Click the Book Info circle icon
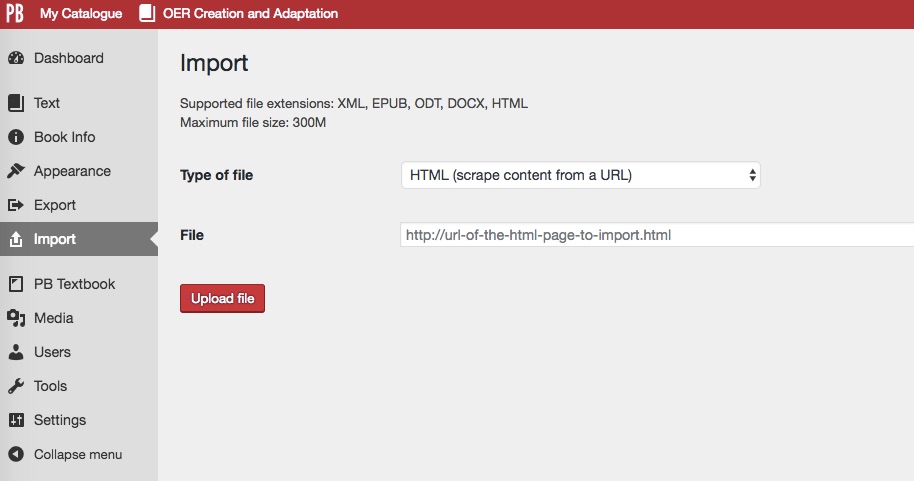This screenshot has width=914, height=481. tap(16, 137)
